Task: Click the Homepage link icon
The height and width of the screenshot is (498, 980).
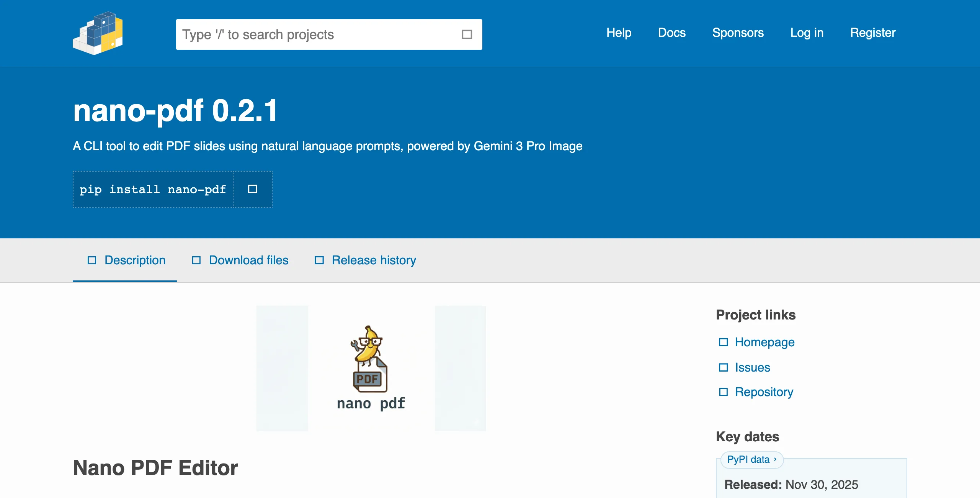Action: point(723,342)
